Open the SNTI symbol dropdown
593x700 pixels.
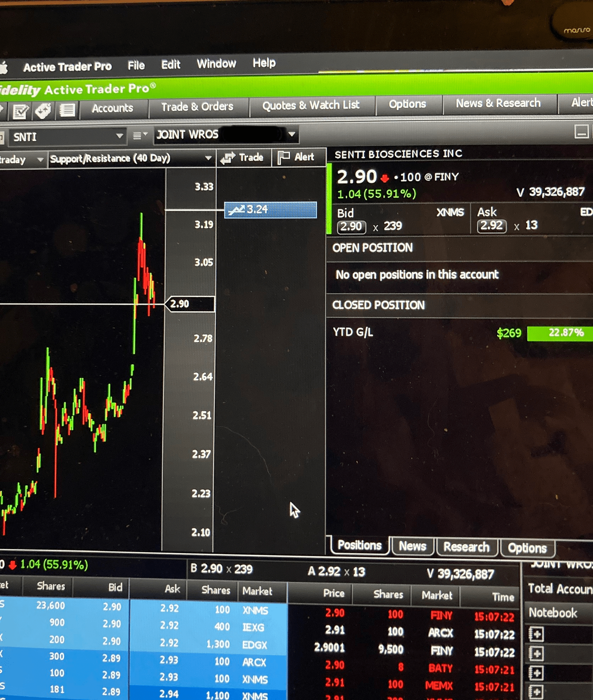pos(119,136)
